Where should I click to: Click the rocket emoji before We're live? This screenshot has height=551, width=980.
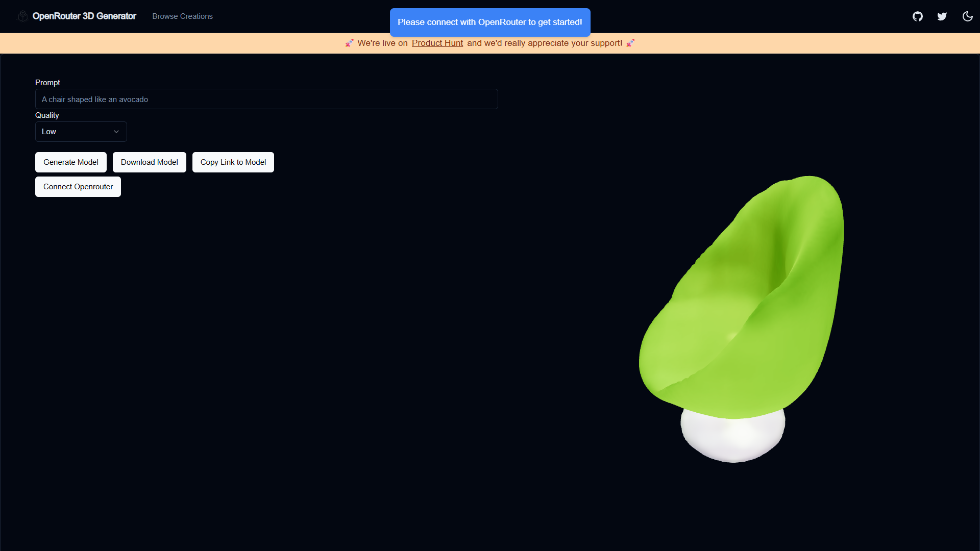click(x=349, y=43)
